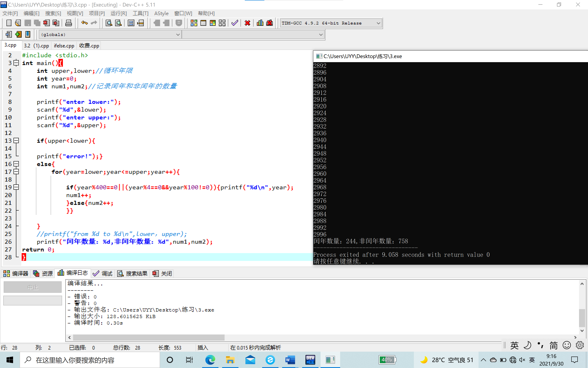The height and width of the screenshot is (368, 588).
Task: Click the Run window icon in toolbar
Action: [x=203, y=23]
